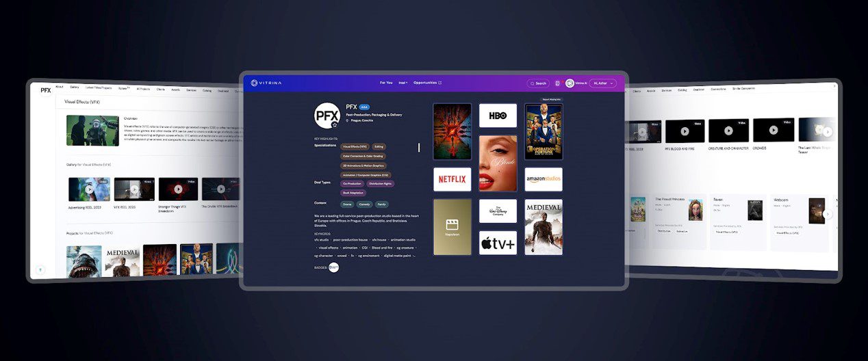Screen dimensions: 868x361
Task: Open The Proud Princess card poster
Action: tap(695, 209)
